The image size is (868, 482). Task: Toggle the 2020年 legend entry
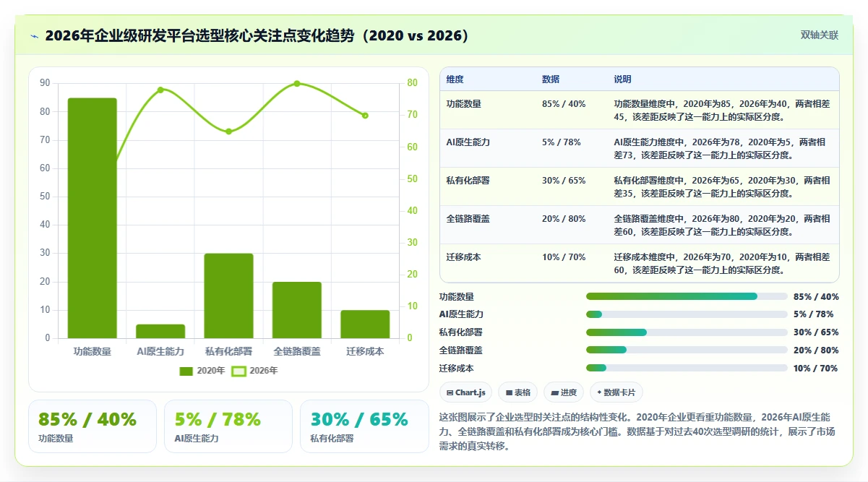point(203,371)
